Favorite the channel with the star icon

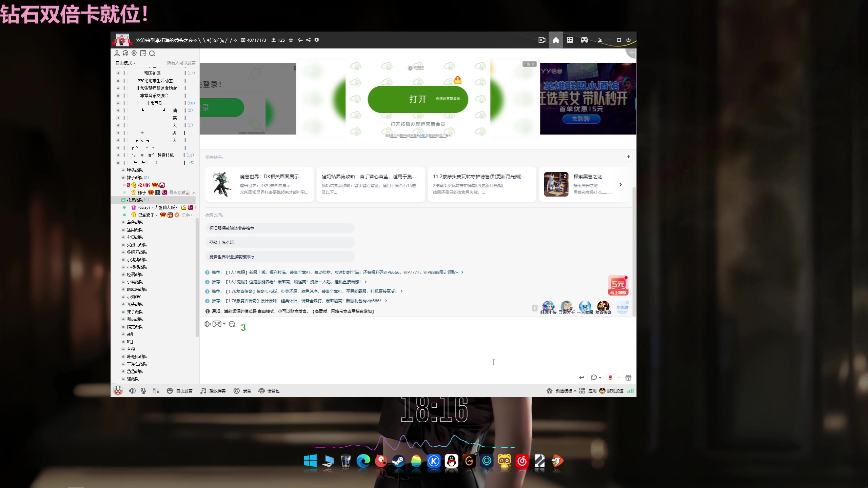(x=291, y=40)
